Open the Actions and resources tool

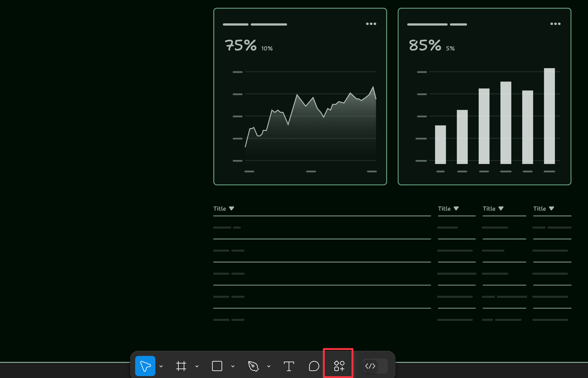339,366
